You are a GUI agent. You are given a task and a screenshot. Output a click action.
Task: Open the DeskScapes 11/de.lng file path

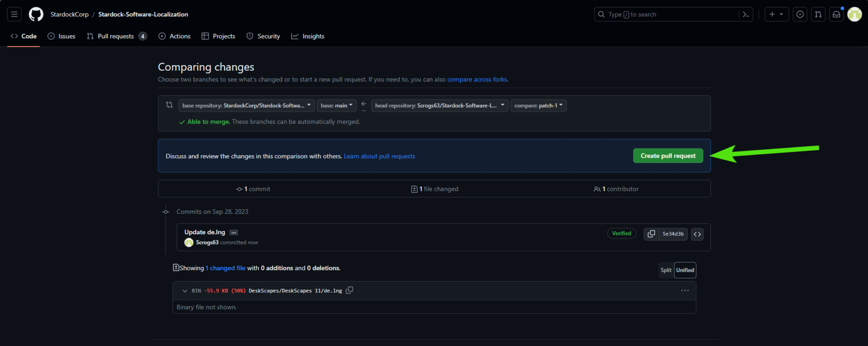pos(295,291)
